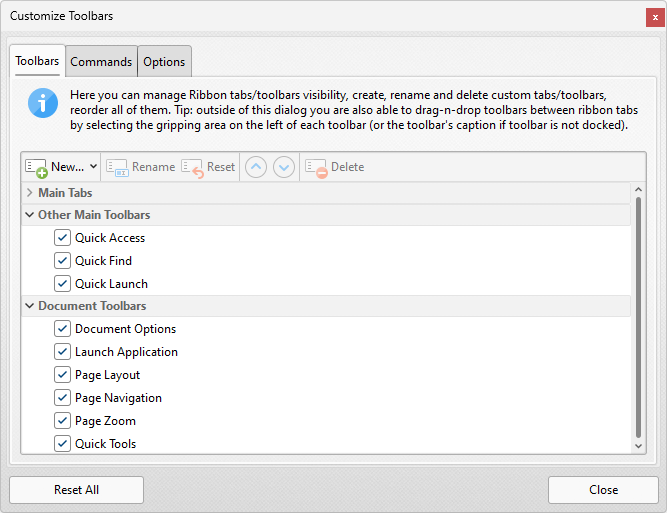Click the Reset toolbar button
667x513 pixels.
pos(208,167)
